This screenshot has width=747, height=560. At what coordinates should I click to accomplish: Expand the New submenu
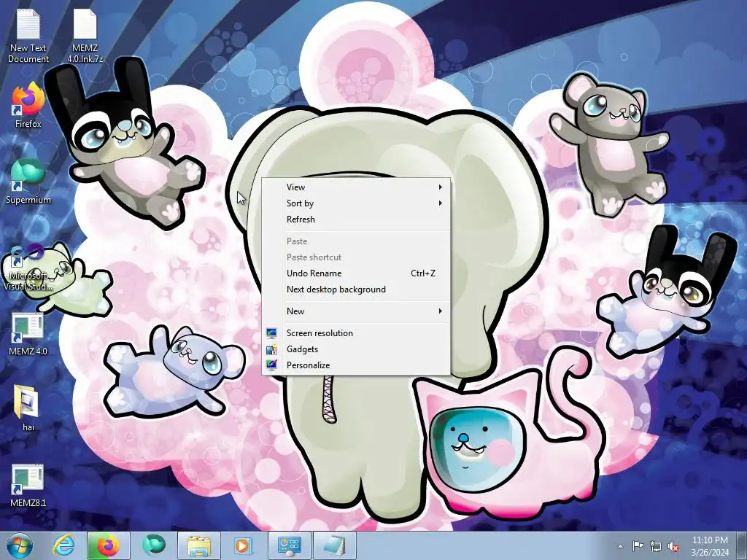355,311
